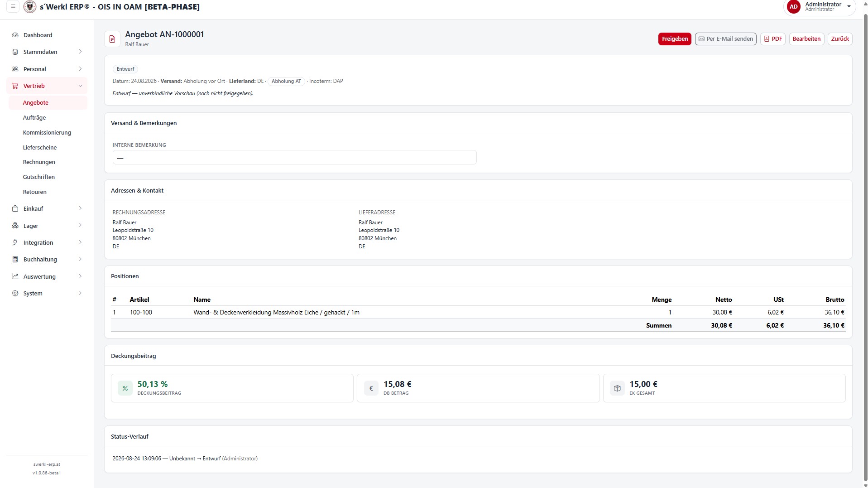Click the red Freigeben button
This screenshot has width=868, height=488.
(x=675, y=39)
